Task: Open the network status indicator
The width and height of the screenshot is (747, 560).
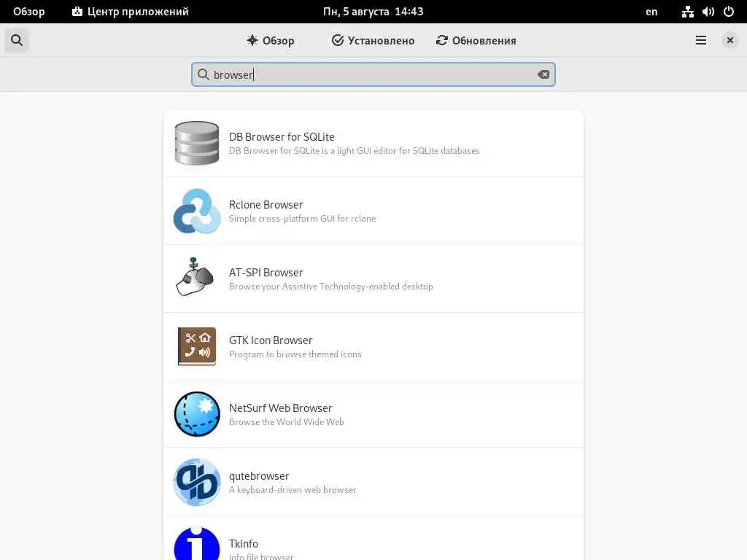Action: [x=687, y=12]
